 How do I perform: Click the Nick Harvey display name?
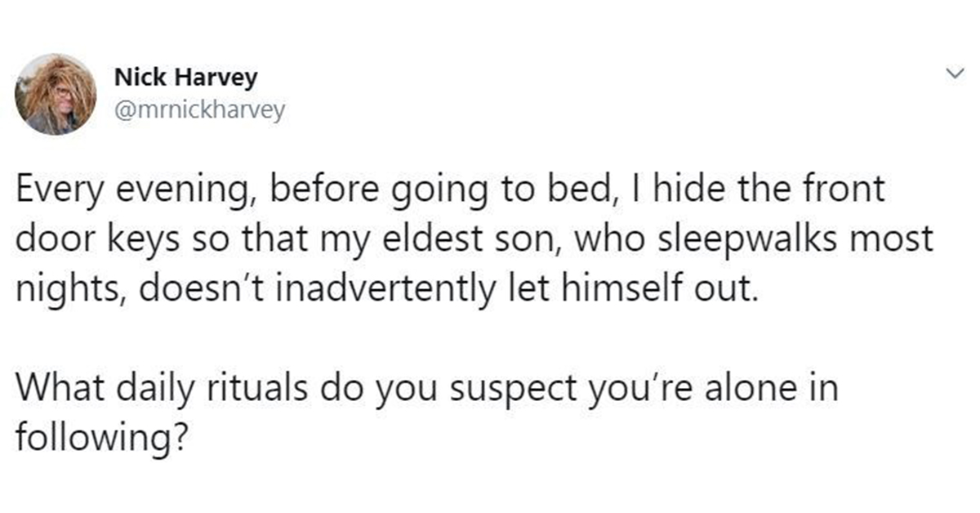pos(185,78)
